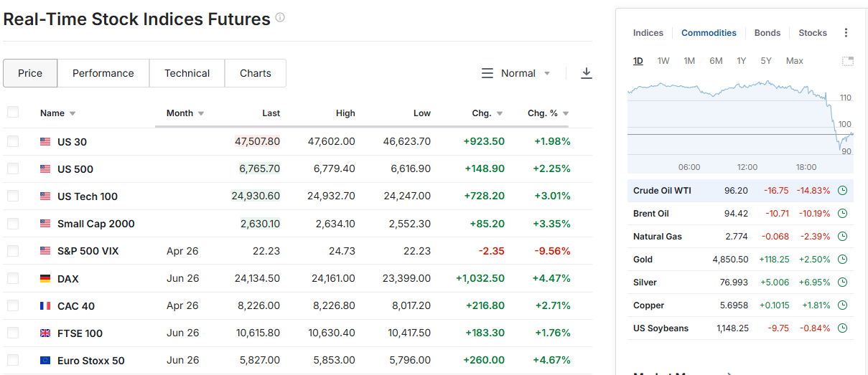Sort table by the High column header
Viewport: 868px width, 375px height.
coord(345,113)
